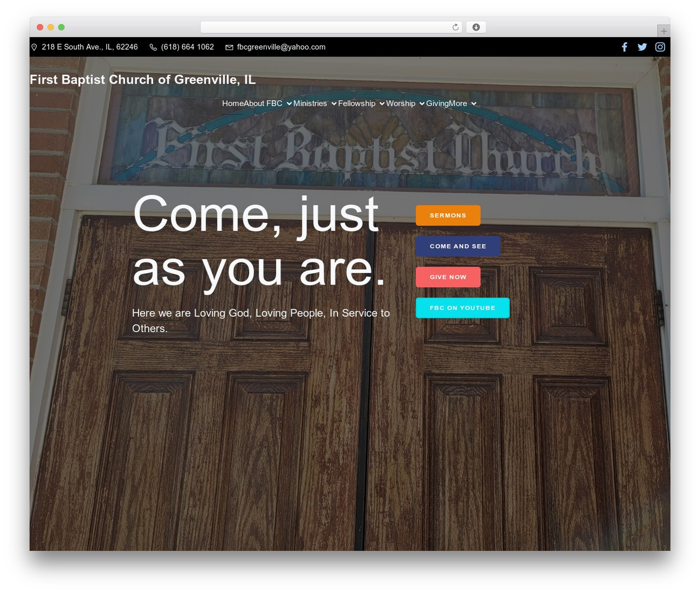Screen dimensions: 700x593
Task: Open the Giving menu item
Action: [x=437, y=103]
